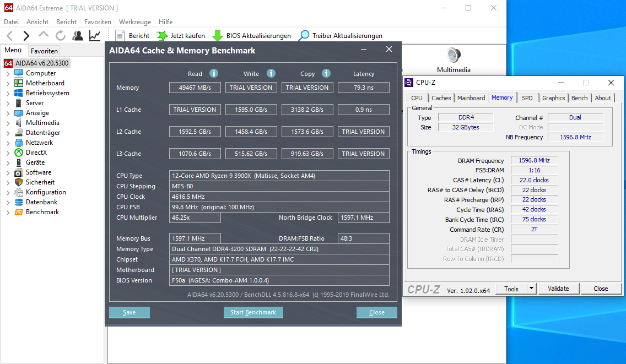The height and width of the screenshot is (364, 626).
Task: Click DRAM Frequency value in CPU-Z
Action: click(x=534, y=160)
